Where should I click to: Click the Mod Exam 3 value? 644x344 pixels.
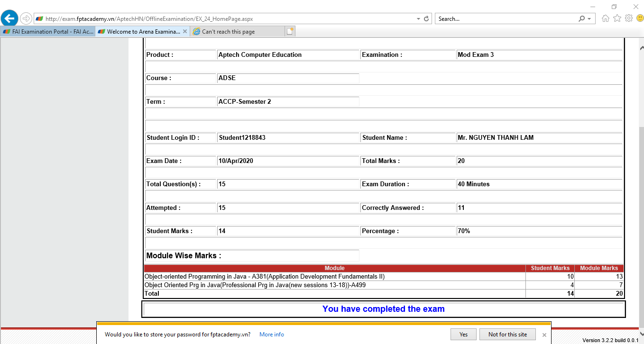476,55
